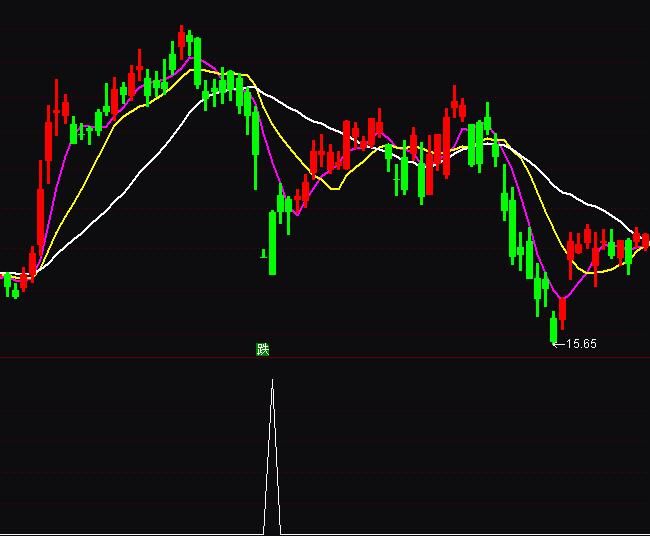Click the arrow beside the 15.65 label
Screen dimensions: 650x536
tap(558, 344)
